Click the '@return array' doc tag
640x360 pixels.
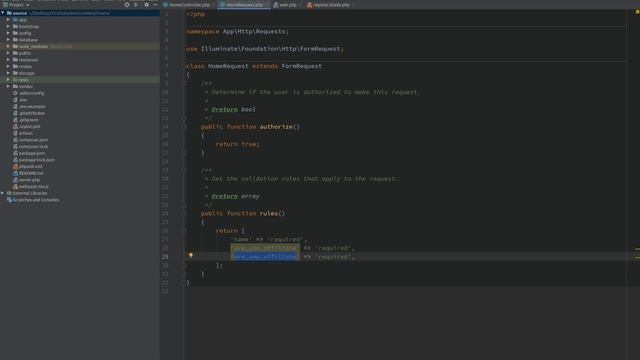pyautogui.click(x=235, y=196)
